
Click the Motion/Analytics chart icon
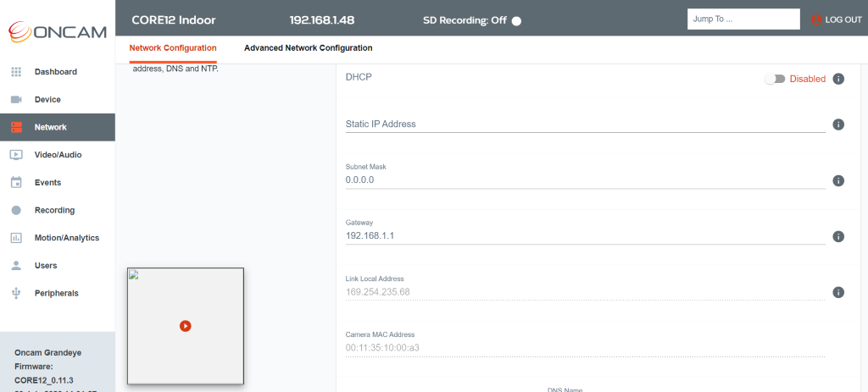(16, 238)
